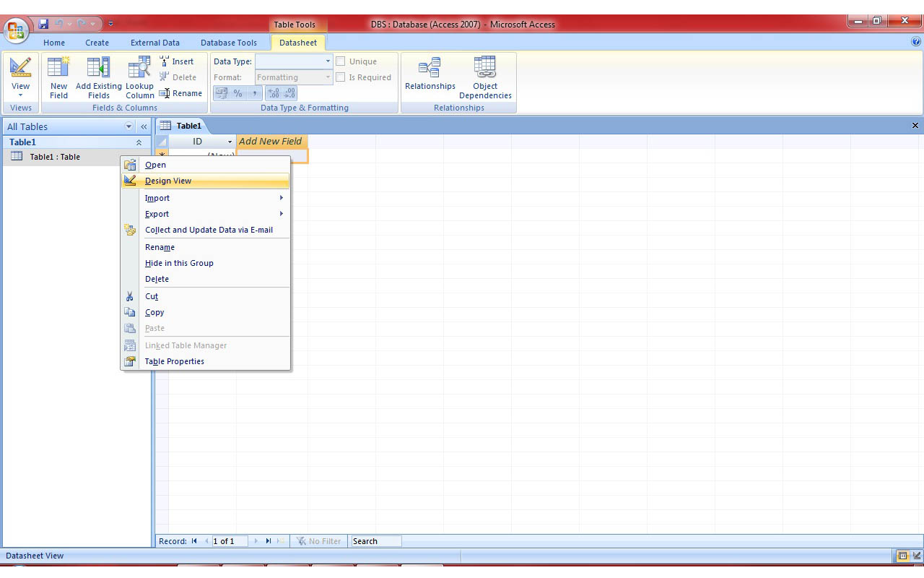Viewport: 924px width, 578px height.
Task: Apply percent format in the ribbon
Action: (x=237, y=93)
